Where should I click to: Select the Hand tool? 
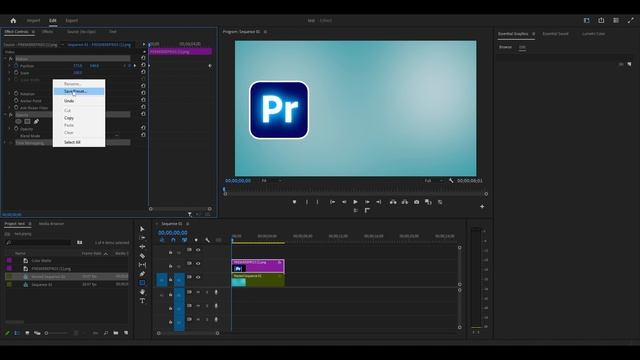pos(142,292)
